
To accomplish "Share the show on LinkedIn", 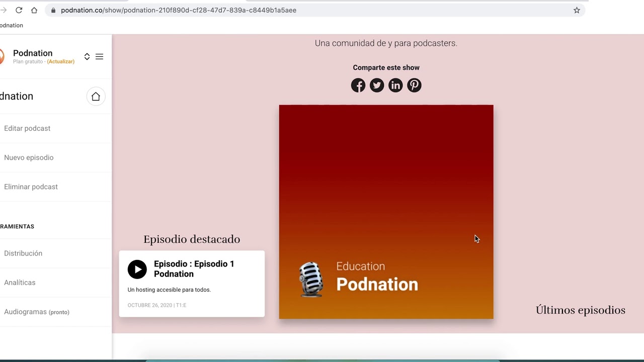I will tap(395, 85).
